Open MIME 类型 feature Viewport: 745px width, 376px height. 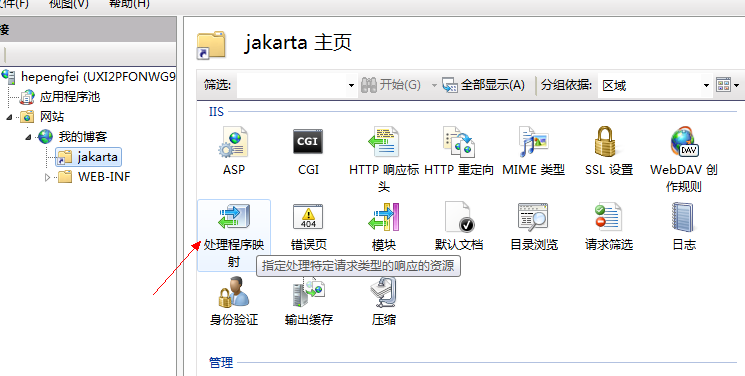[534, 142]
